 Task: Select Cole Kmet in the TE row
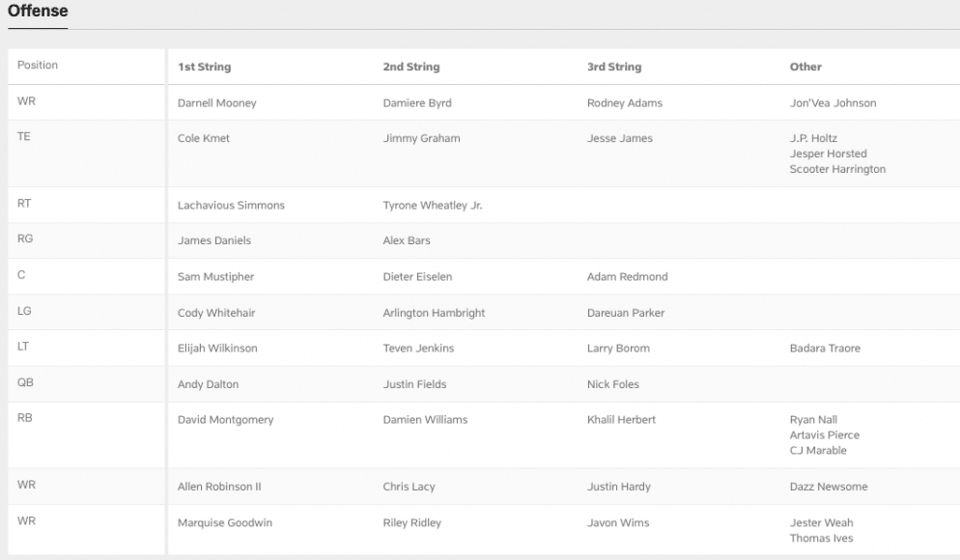(x=202, y=138)
